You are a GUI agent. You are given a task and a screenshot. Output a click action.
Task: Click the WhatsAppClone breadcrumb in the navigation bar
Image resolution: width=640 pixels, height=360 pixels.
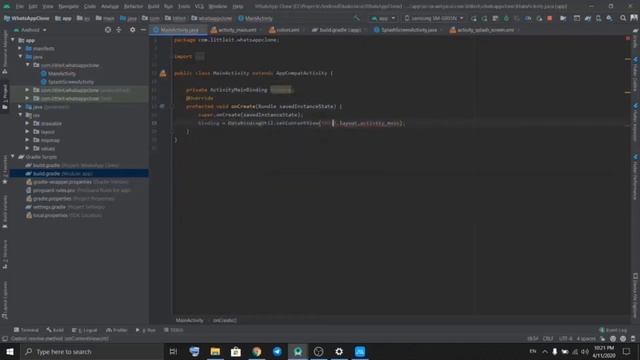(x=27, y=18)
